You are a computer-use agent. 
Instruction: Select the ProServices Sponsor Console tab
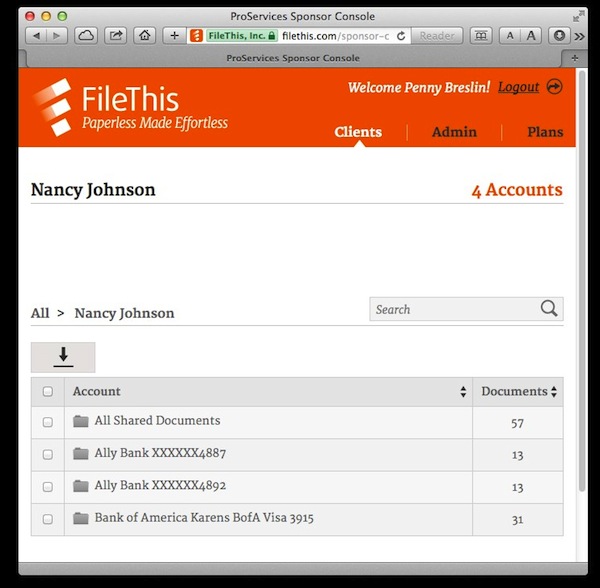(293, 58)
